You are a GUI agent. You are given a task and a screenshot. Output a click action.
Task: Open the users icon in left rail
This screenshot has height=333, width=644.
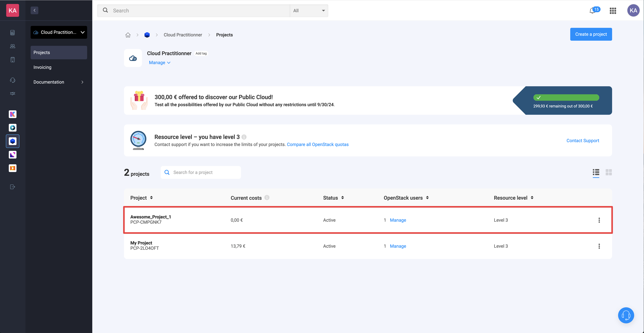[x=13, y=46]
